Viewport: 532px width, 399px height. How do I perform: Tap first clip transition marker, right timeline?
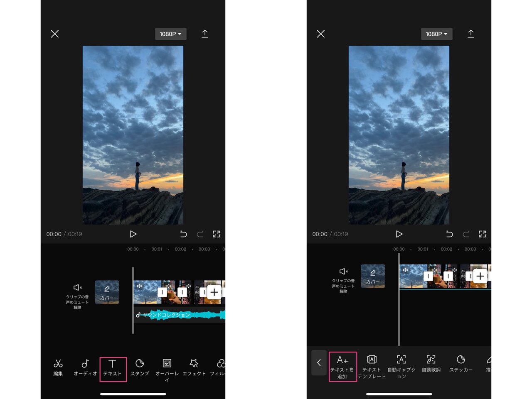click(x=428, y=276)
